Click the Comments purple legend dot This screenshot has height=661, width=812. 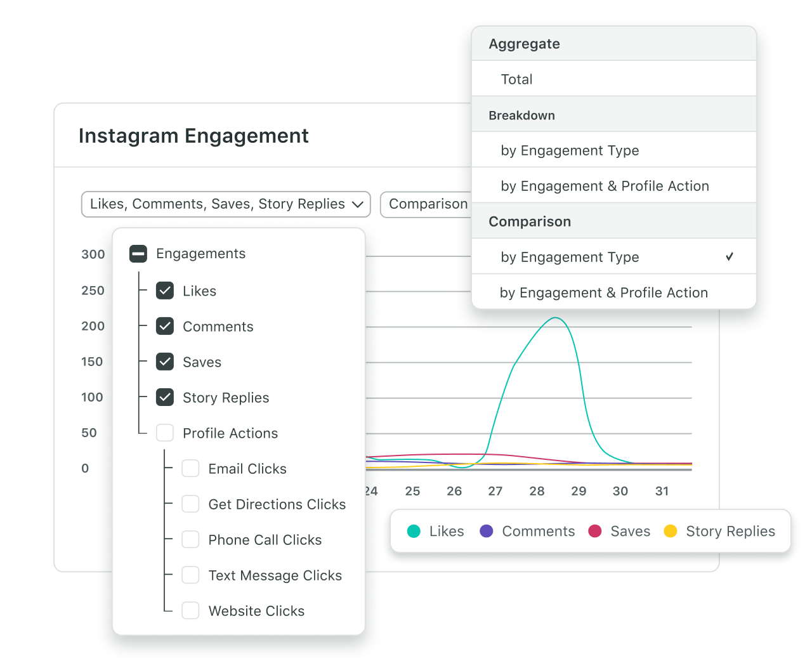pos(487,531)
